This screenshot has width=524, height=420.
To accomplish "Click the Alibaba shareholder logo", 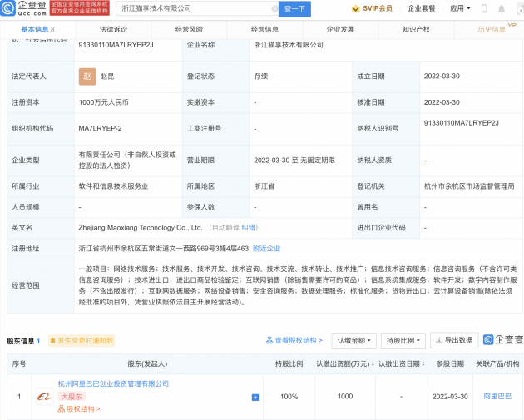I will [44, 397].
